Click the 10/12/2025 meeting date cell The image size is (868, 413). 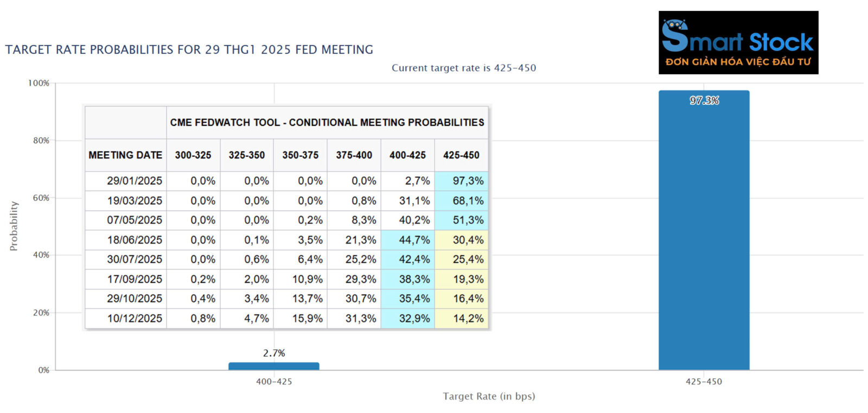point(135,319)
